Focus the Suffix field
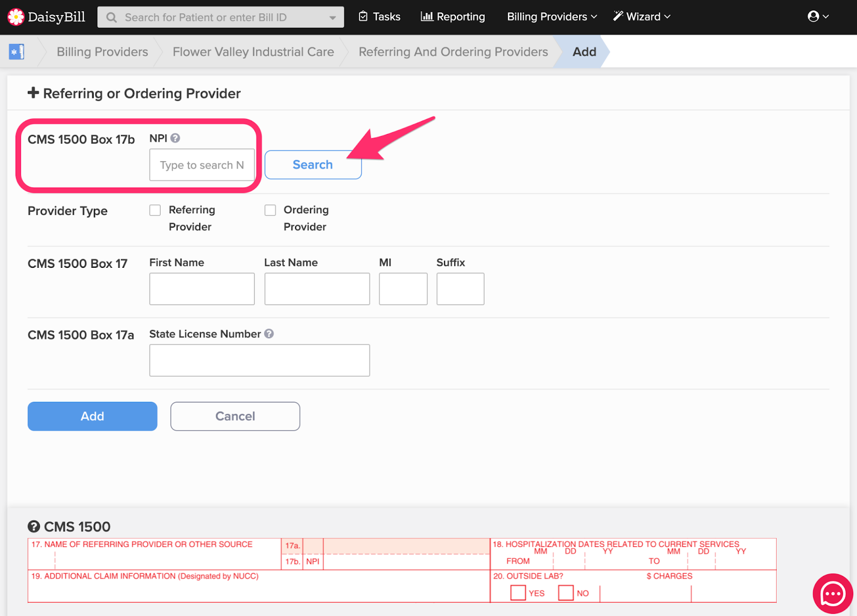Viewport: 857px width, 616px height. [460, 289]
